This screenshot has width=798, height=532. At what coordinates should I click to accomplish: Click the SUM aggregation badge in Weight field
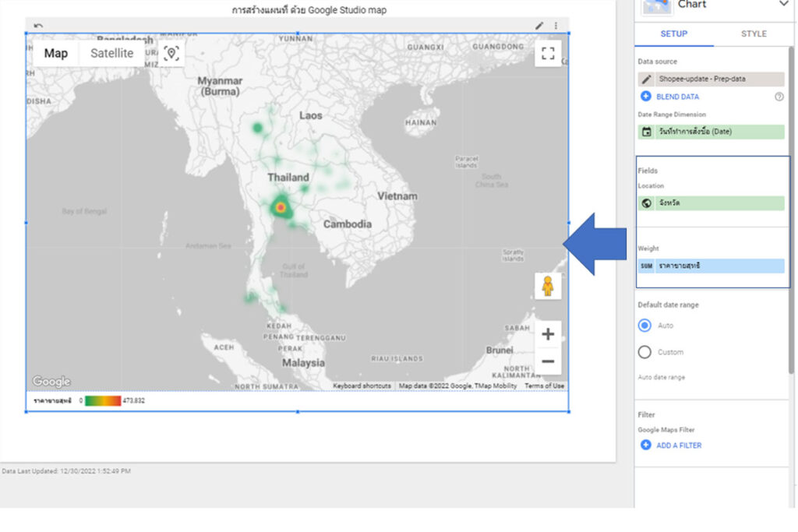coord(646,266)
